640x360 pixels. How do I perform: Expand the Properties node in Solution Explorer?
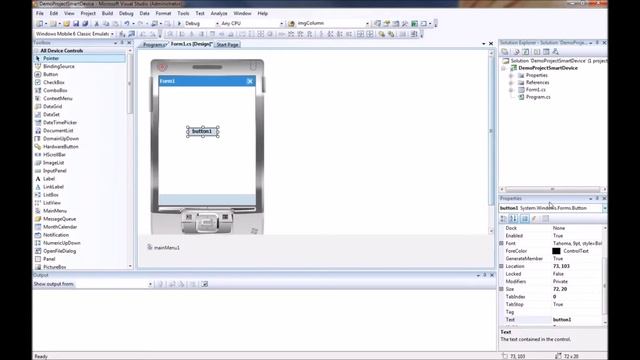coord(511,76)
